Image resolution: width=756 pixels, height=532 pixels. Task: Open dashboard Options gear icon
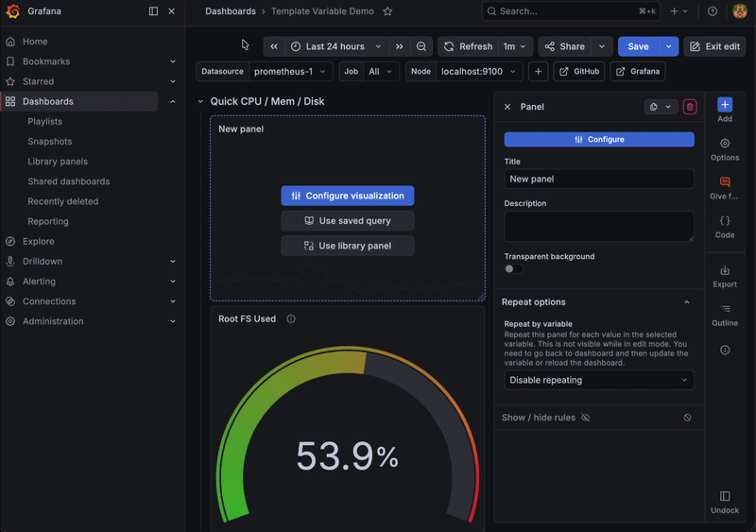725,149
